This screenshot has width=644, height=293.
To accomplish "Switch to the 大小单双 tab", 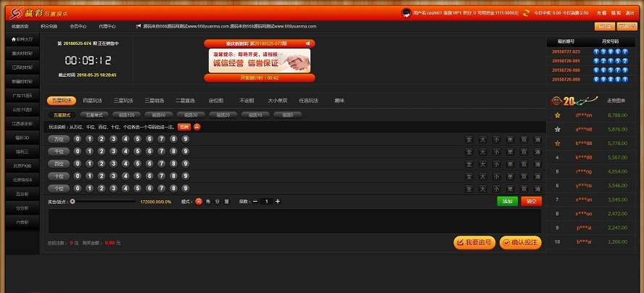I will pyautogui.click(x=278, y=100).
